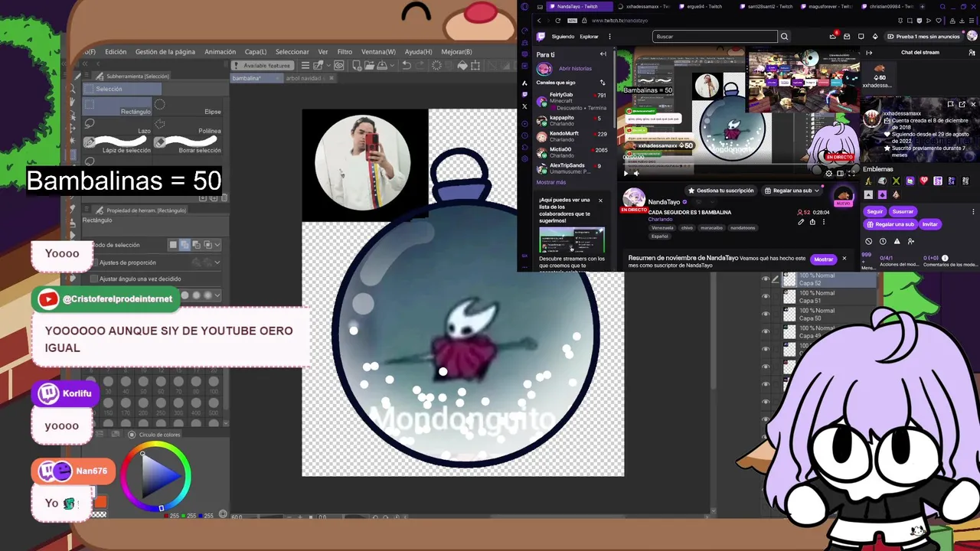The height and width of the screenshot is (551, 980).
Task: Select the first selection mode (new selection)
Action: pyautogui.click(x=174, y=245)
